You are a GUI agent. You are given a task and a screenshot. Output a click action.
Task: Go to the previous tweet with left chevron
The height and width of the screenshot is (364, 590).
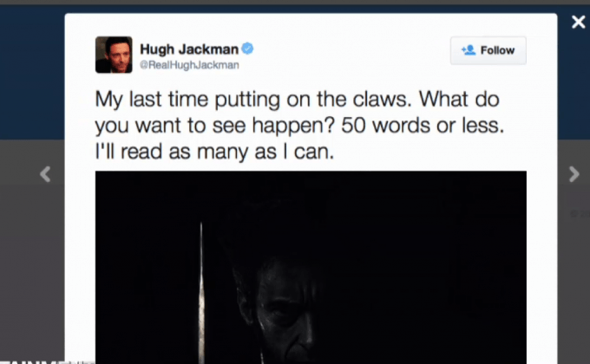pyautogui.click(x=45, y=174)
